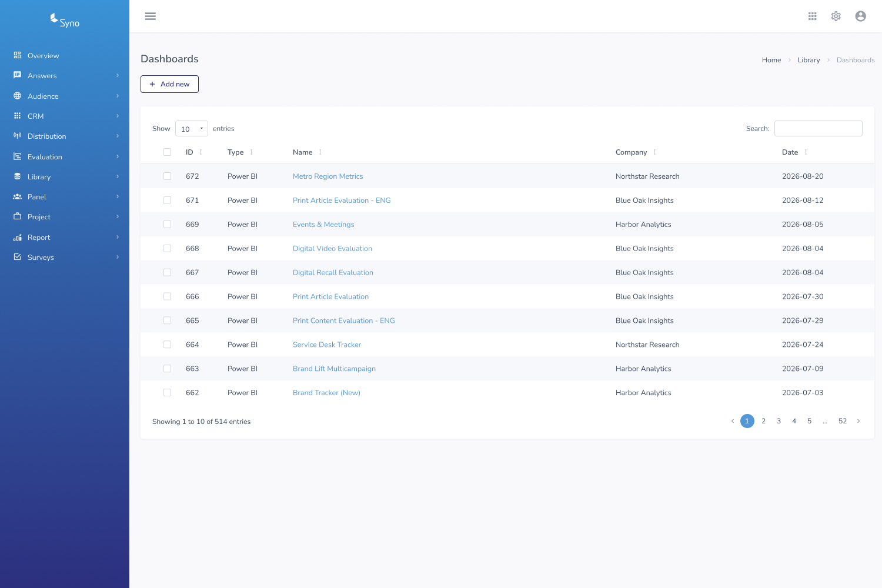
Task: Click the Audience globe icon
Action: pos(17,96)
